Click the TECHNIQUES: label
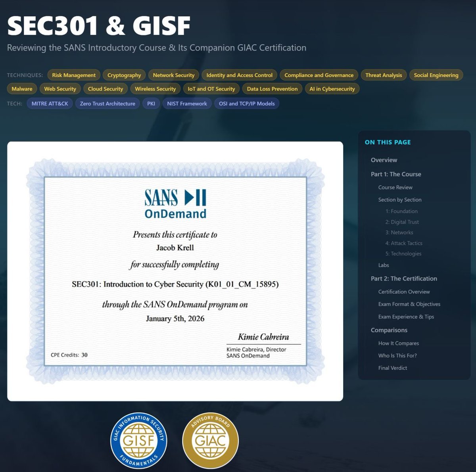 (25, 75)
